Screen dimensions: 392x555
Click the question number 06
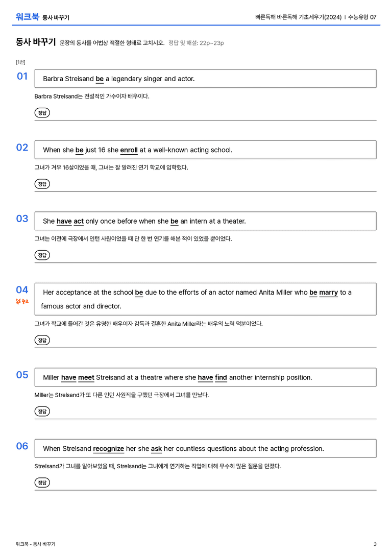(22, 446)
